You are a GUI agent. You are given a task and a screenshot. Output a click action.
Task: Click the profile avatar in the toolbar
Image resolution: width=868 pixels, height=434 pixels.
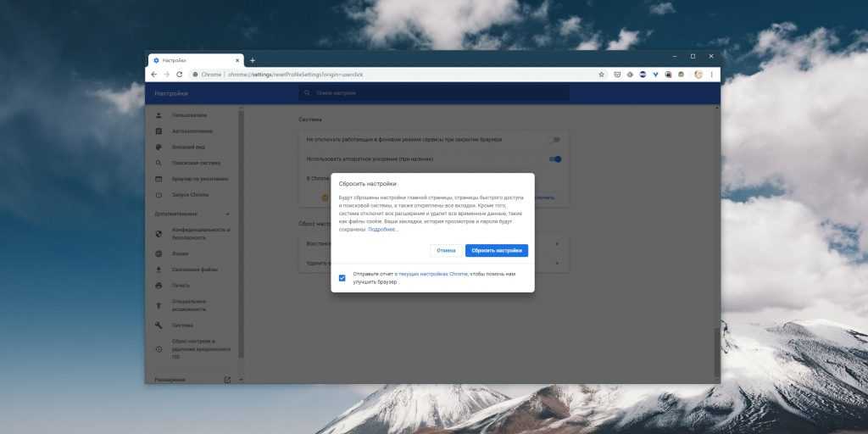(x=698, y=75)
